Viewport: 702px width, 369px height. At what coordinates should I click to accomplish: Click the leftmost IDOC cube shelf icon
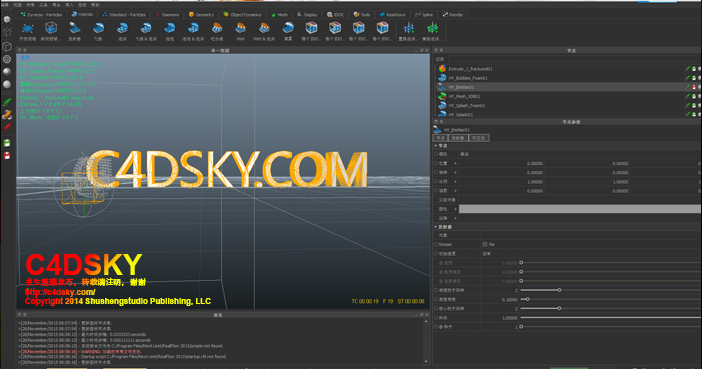click(311, 28)
